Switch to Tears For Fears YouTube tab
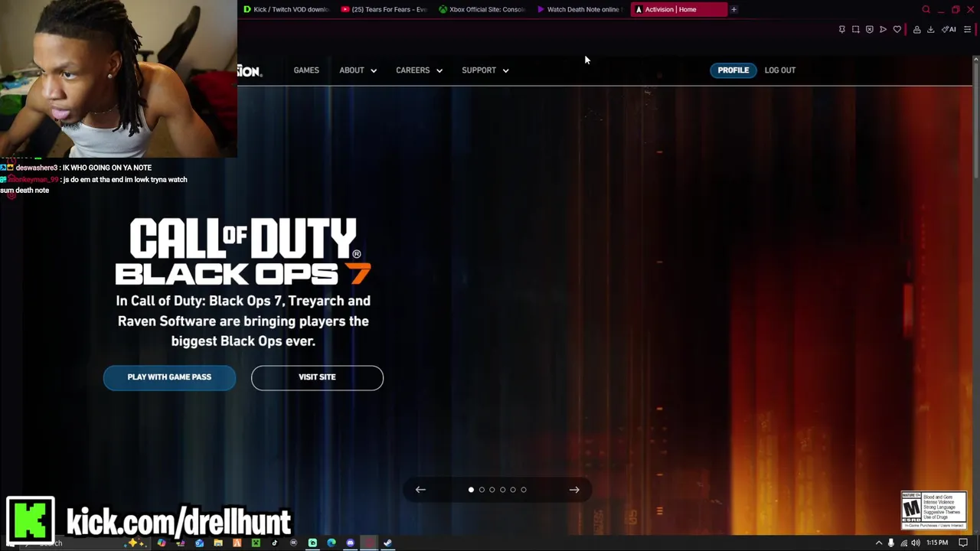The height and width of the screenshot is (551, 980). coord(384,9)
